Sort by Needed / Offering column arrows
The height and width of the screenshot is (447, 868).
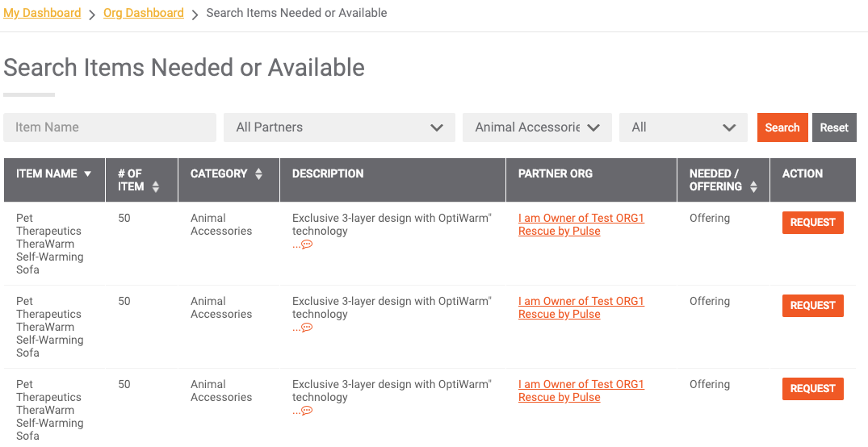(x=753, y=186)
